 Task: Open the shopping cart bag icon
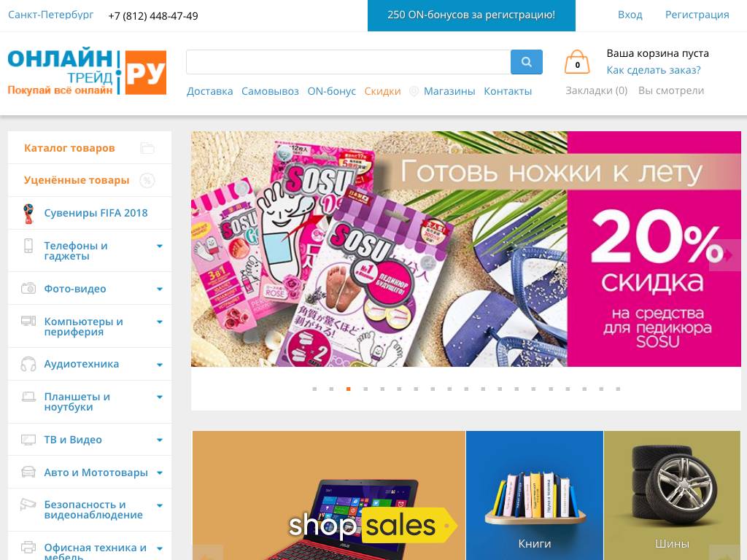coord(577,63)
